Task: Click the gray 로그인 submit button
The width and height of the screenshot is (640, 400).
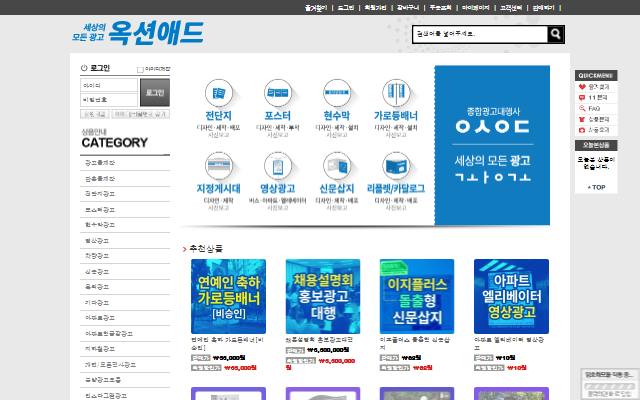Action: 155,93
